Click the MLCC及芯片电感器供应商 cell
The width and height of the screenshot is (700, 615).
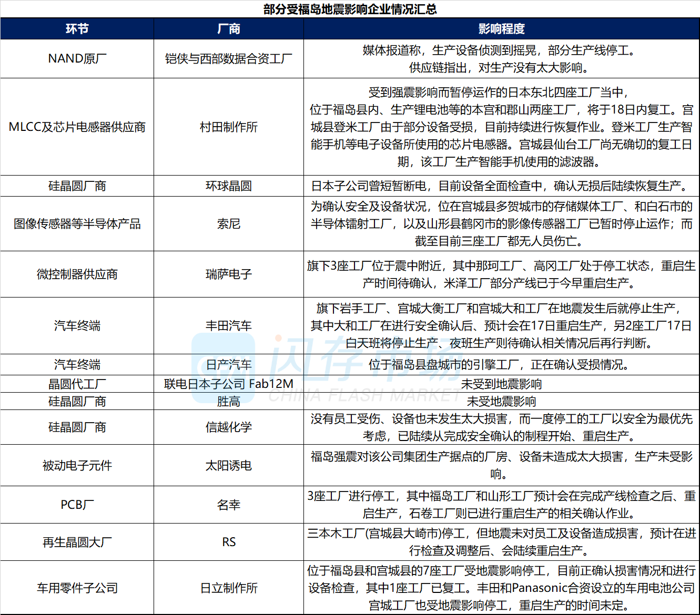click(x=77, y=127)
